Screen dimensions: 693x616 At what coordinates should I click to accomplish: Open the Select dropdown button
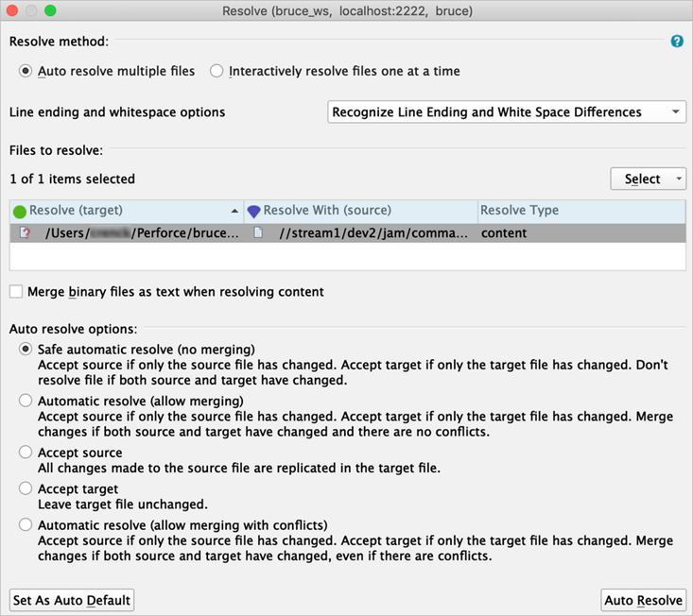pos(648,179)
